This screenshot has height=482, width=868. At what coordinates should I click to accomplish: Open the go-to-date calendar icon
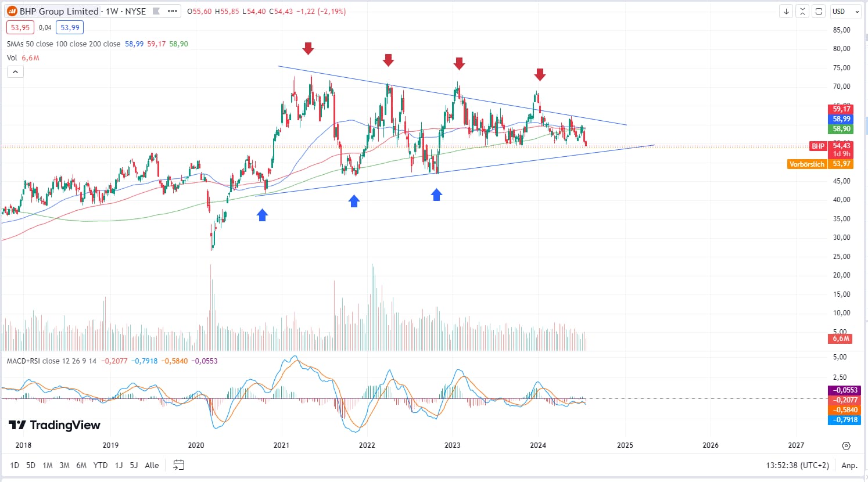(x=179, y=465)
